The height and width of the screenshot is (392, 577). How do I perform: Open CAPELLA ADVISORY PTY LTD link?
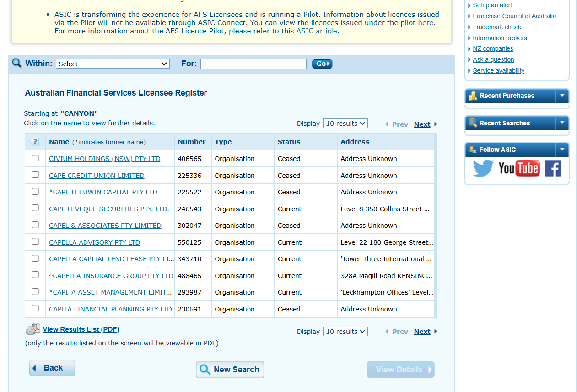(94, 242)
